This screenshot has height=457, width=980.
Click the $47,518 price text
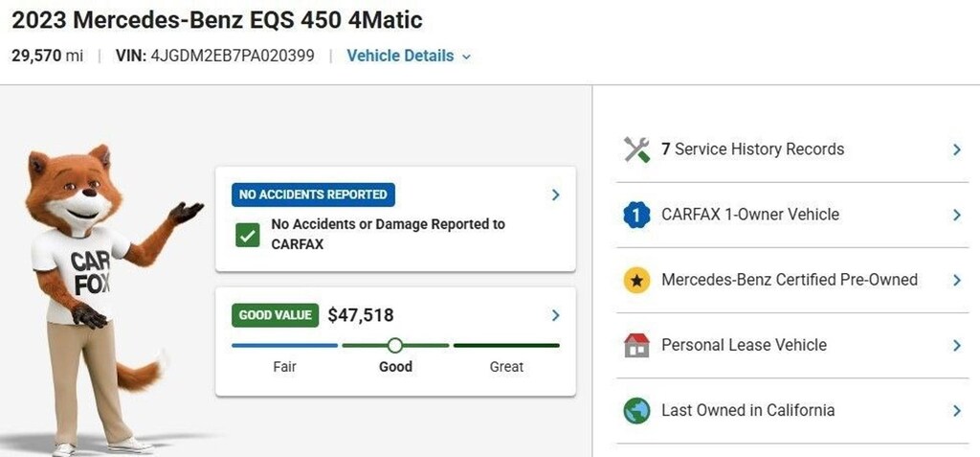[x=361, y=315]
